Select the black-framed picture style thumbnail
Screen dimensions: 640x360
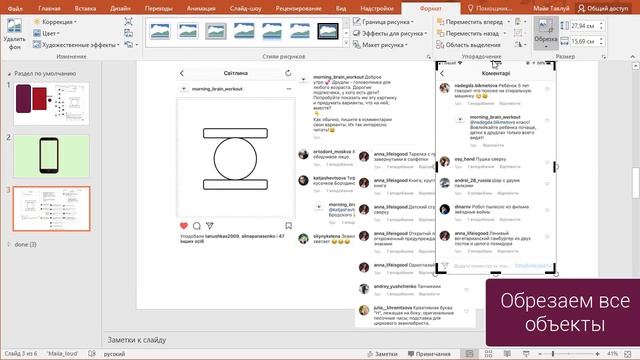pyautogui.click(x=328, y=31)
